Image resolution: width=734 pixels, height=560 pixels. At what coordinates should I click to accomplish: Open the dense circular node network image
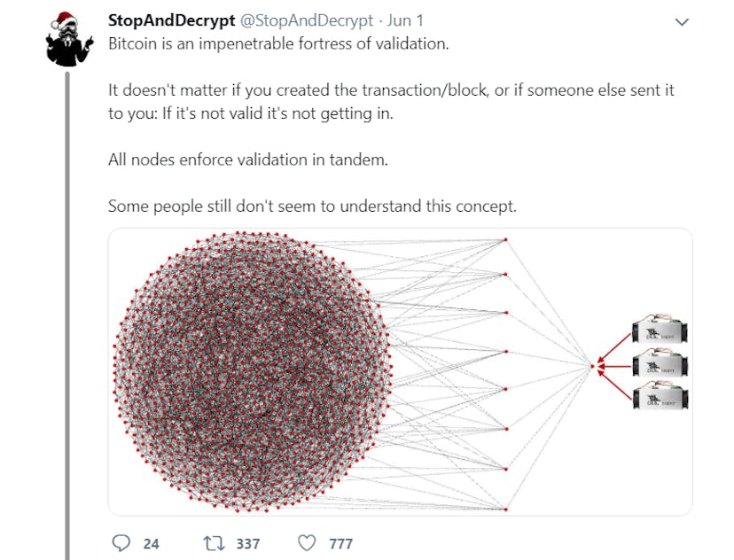tap(253, 372)
